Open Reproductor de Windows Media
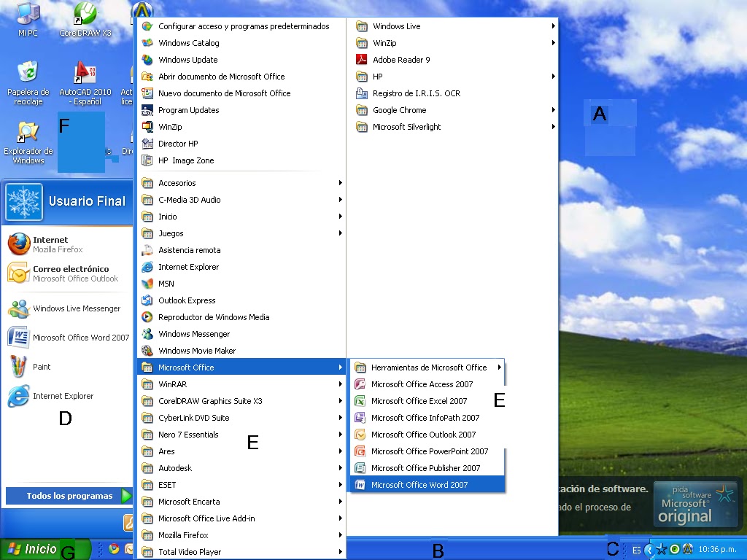747x560 pixels. point(241,317)
